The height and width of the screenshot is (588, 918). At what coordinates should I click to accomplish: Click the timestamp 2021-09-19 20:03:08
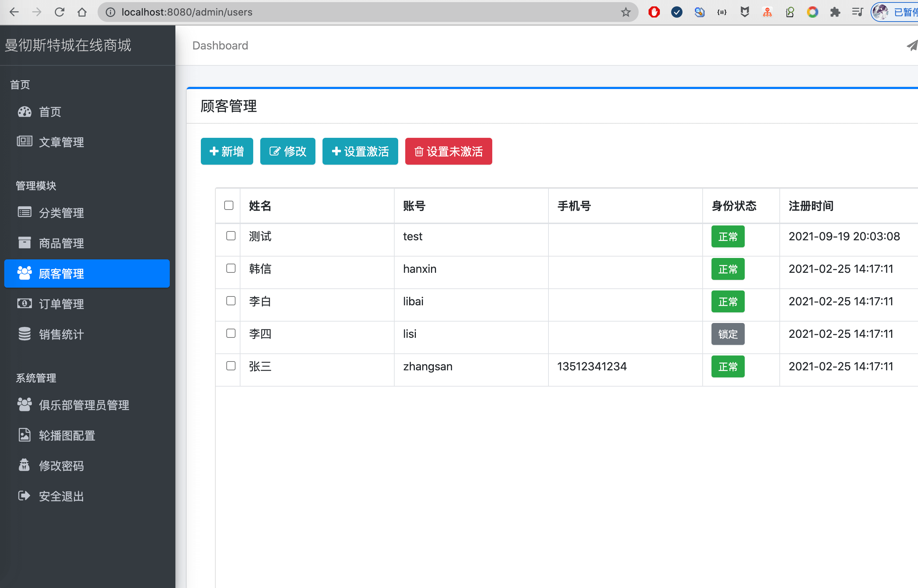click(x=844, y=236)
